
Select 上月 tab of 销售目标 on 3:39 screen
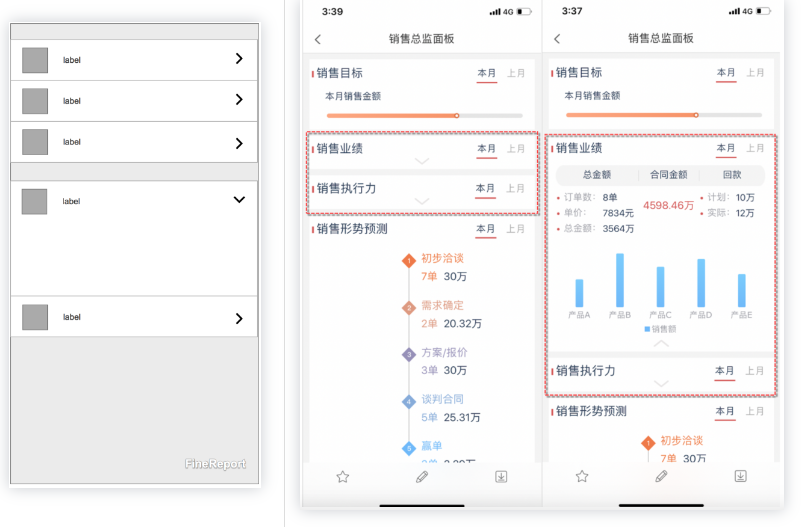coord(516,74)
